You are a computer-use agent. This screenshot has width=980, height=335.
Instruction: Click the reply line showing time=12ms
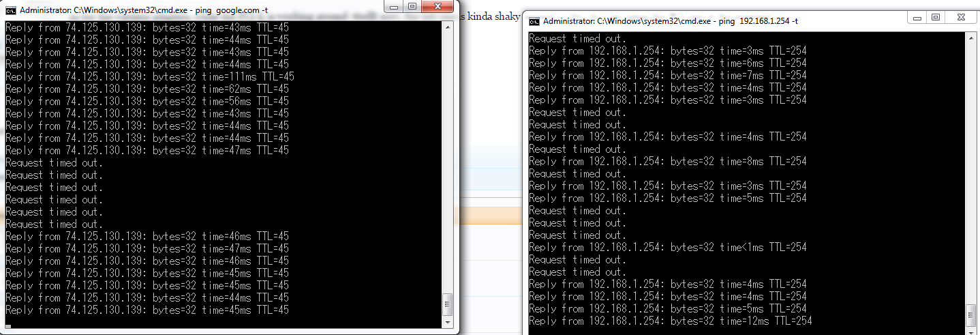pyautogui.click(x=670, y=321)
